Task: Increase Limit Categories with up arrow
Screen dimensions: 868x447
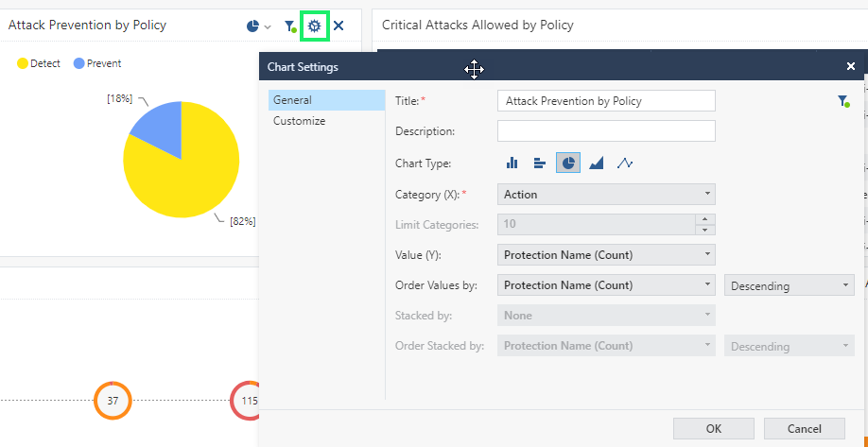Action: click(704, 219)
